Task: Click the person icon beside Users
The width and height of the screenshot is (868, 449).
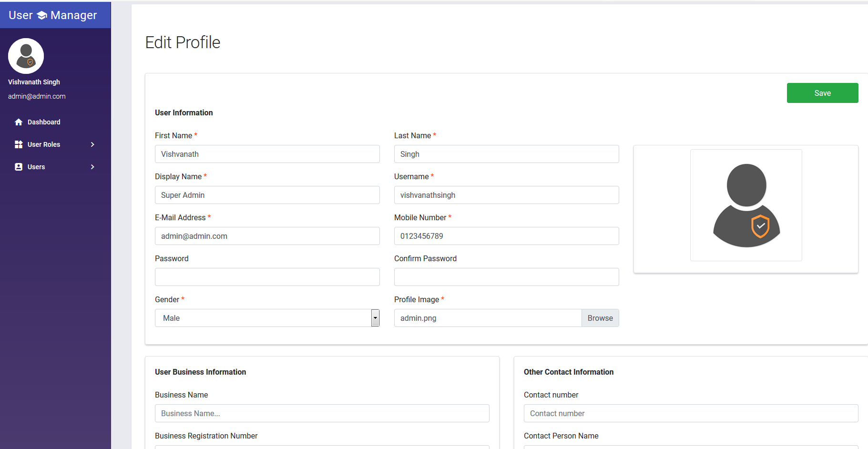Action: (x=18, y=167)
